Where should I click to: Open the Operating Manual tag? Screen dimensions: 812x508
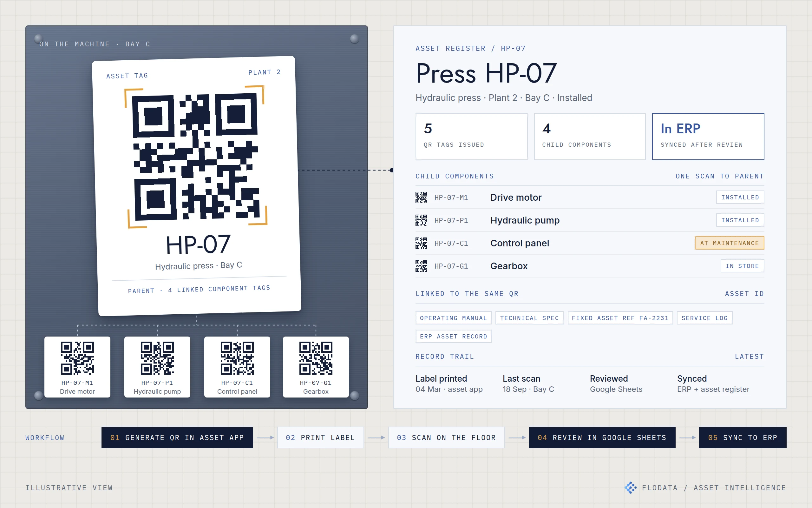[x=453, y=318]
